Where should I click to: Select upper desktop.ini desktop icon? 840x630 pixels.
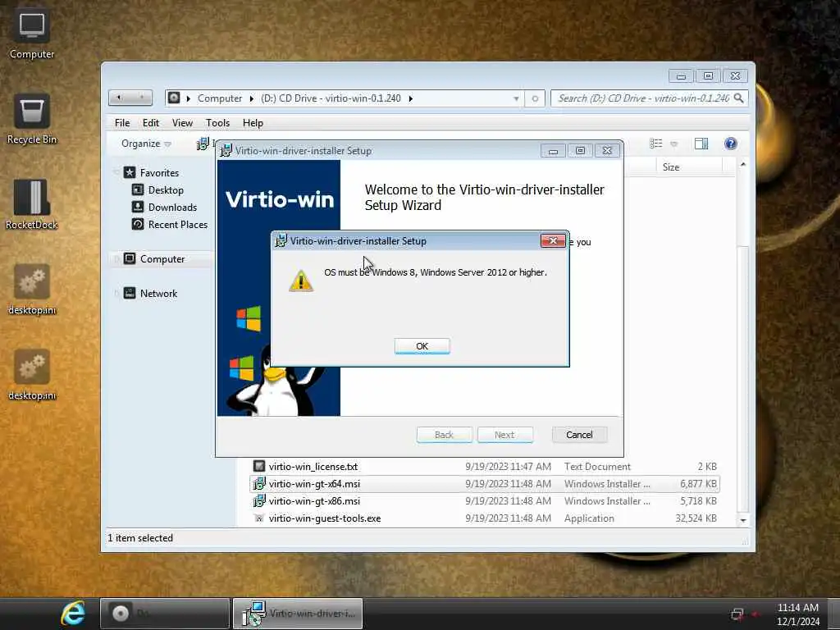32,290
